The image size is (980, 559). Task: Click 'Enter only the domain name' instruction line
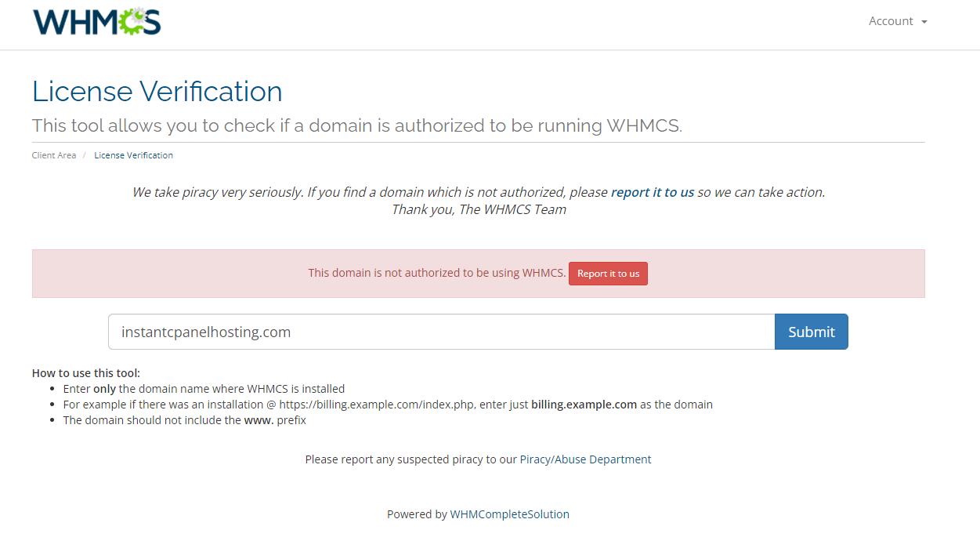click(x=204, y=389)
